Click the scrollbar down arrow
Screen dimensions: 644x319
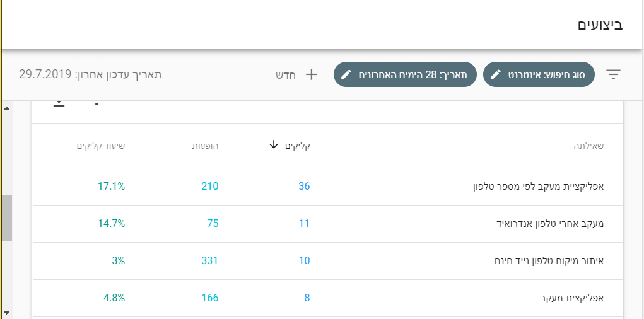pyautogui.click(x=6, y=314)
